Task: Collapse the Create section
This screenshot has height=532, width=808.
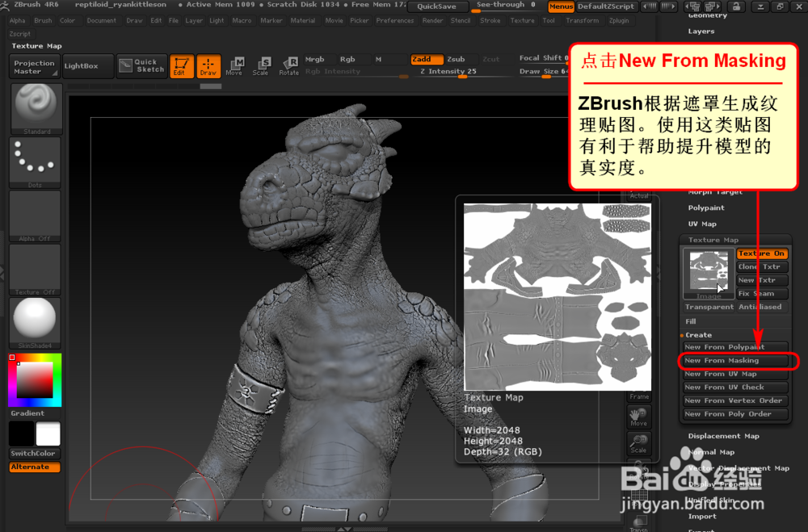Action: [698, 335]
